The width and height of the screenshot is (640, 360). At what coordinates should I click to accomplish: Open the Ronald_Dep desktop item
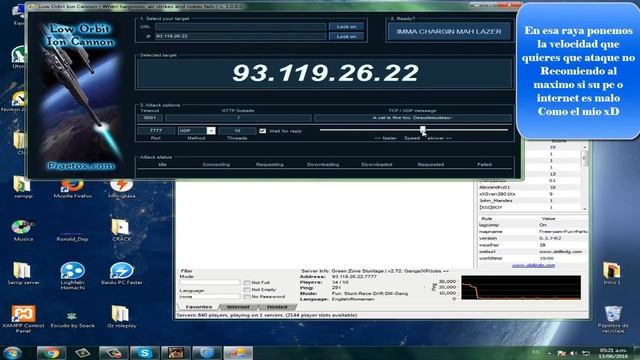[72, 237]
